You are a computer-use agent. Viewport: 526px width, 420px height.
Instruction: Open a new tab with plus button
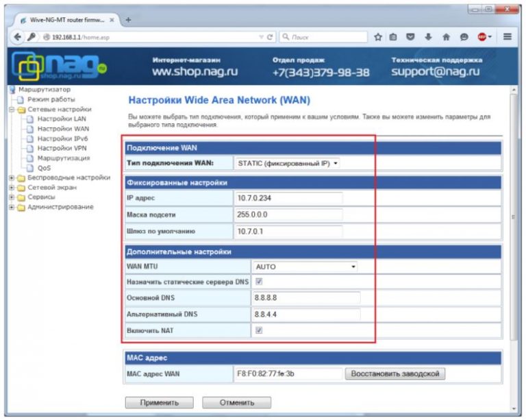point(128,20)
